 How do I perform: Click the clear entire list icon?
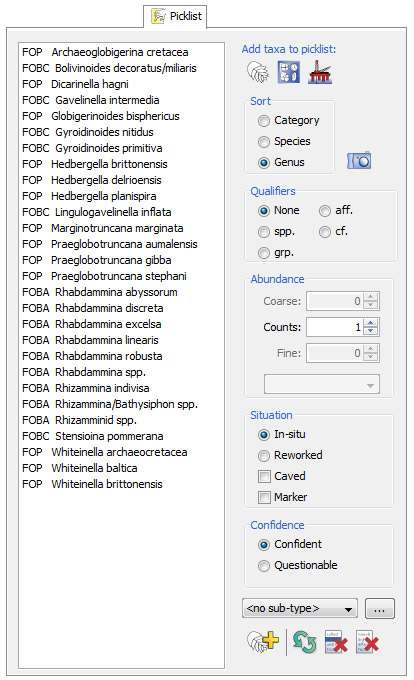click(x=367, y=642)
